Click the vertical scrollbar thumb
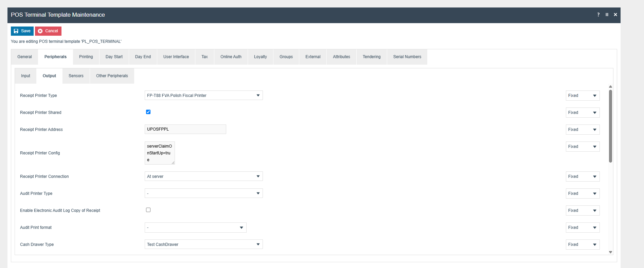The height and width of the screenshot is (268, 644). point(610,126)
